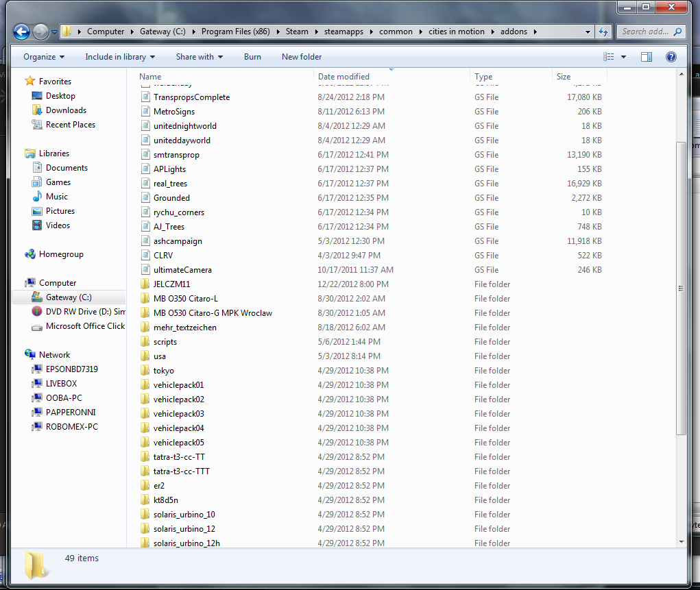700x590 pixels.
Task: Open the address bar history dropdown
Action: click(588, 32)
